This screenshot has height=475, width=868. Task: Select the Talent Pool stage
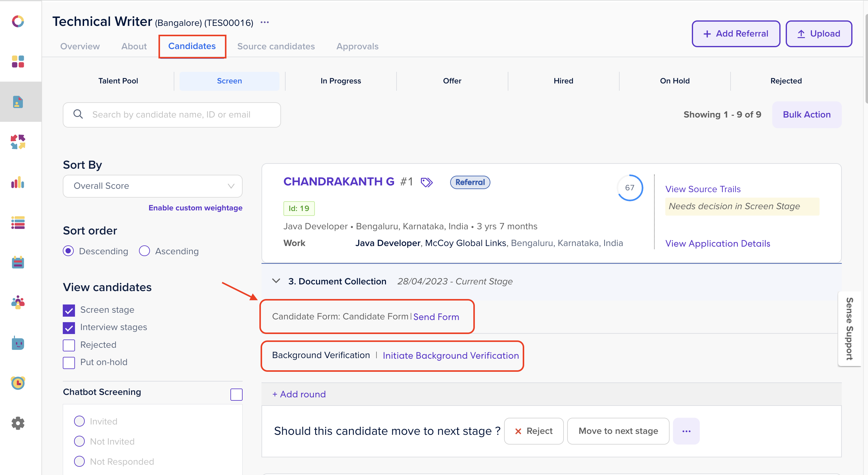click(x=118, y=81)
